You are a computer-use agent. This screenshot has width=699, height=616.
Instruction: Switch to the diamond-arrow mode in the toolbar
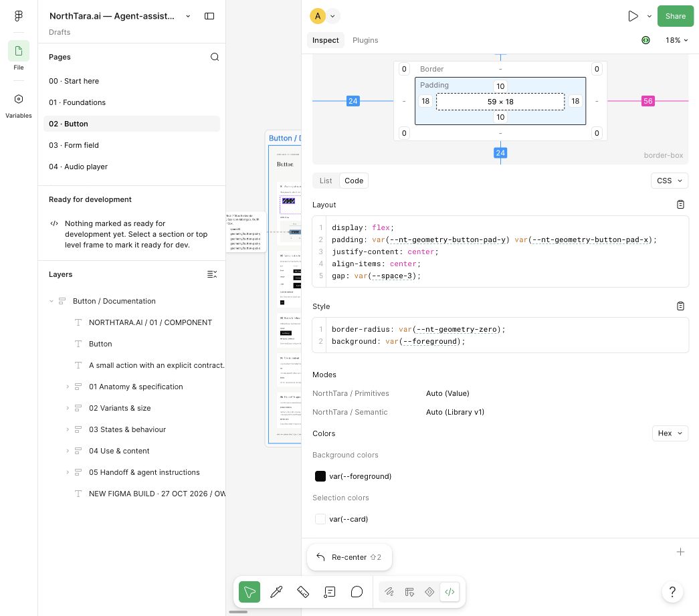tap(429, 592)
